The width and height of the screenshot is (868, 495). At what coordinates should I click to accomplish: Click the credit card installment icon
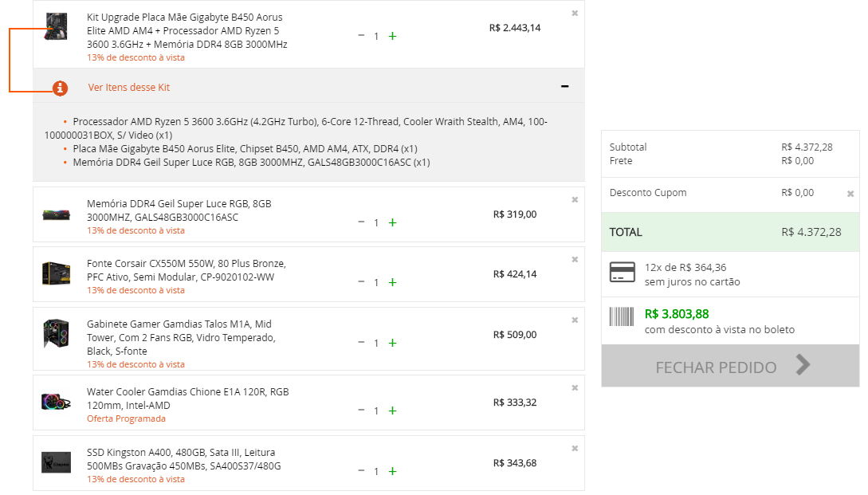[x=623, y=273]
